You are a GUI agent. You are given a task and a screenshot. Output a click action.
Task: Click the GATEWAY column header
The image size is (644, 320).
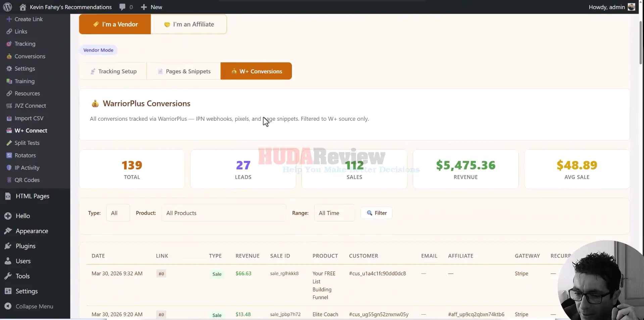pos(528,256)
